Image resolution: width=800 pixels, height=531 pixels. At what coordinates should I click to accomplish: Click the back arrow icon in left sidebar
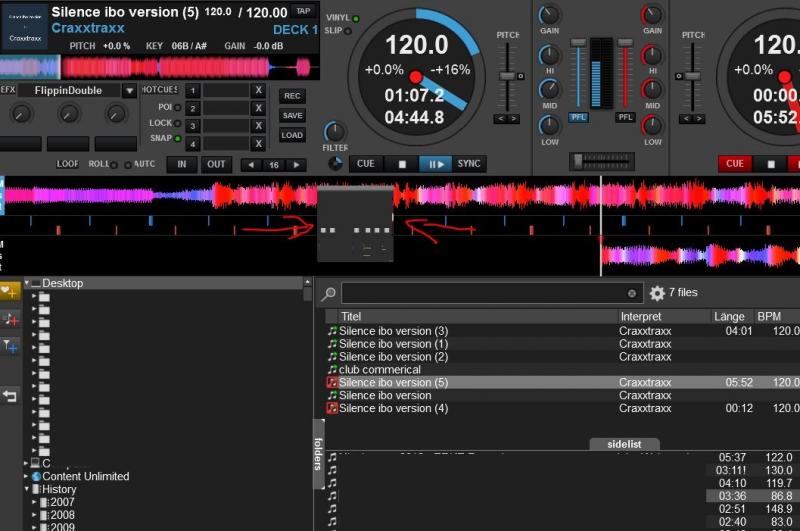10,396
